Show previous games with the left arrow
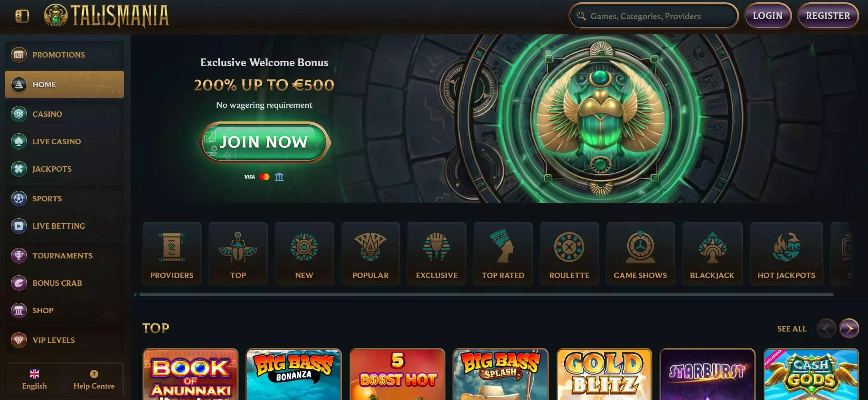 [826, 328]
